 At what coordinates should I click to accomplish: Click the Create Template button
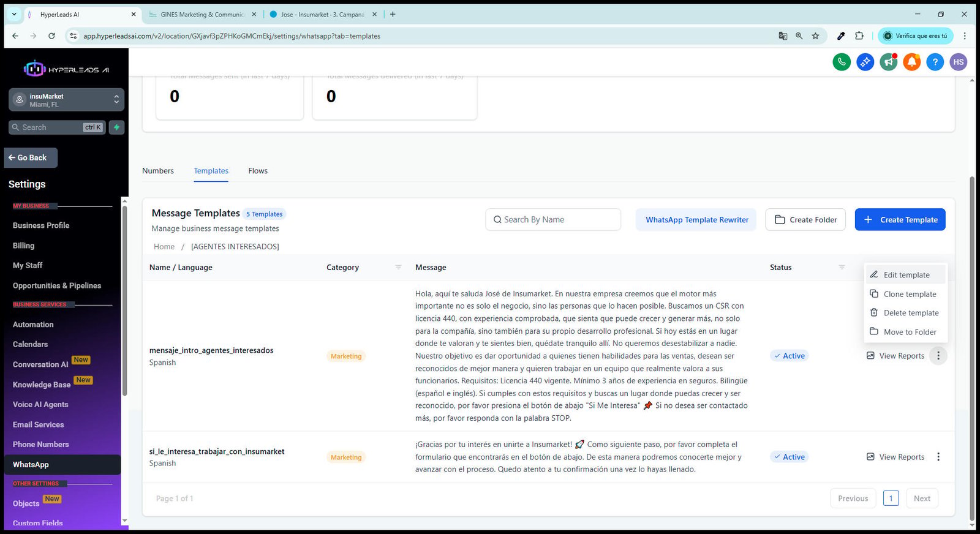coord(900,220)
